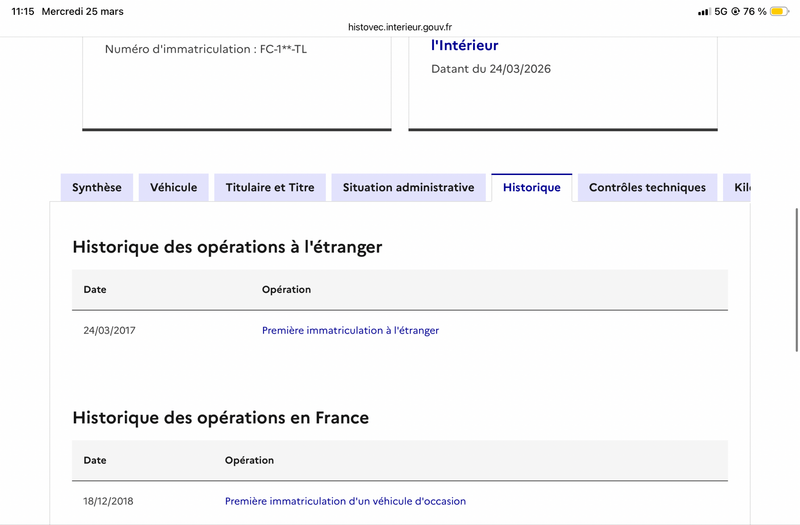Click the active Historique tab
The width and height of the screenshot is (800, 525).
(x=532, y=187)
